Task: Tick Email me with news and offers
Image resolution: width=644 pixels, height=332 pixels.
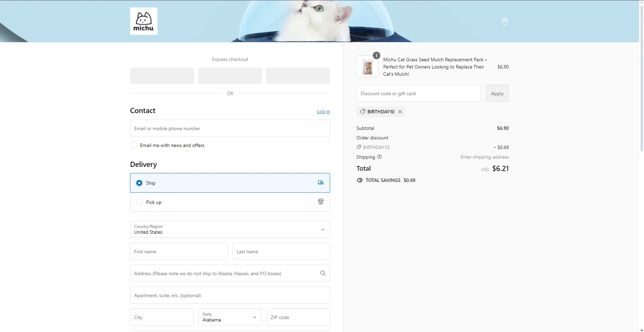Action: coord(134,145)
